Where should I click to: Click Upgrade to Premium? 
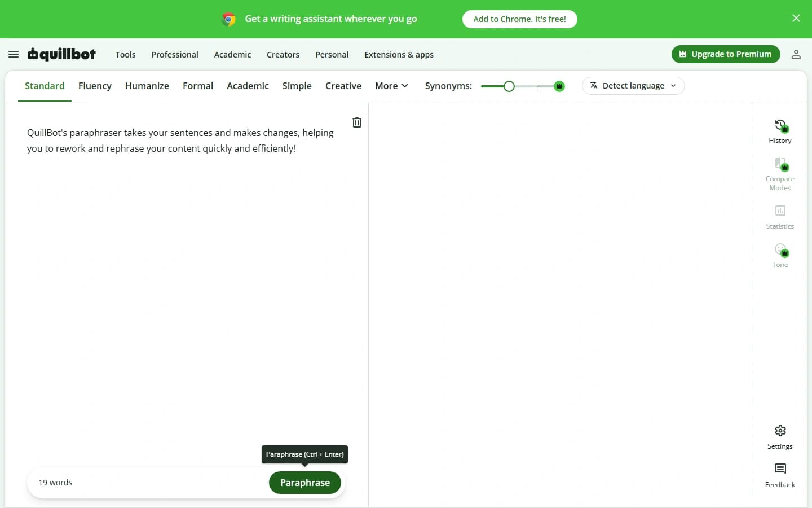click(x=726, y=54)
